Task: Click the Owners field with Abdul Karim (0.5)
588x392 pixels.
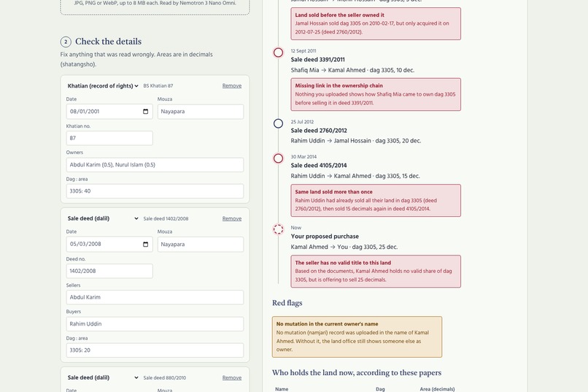Action: click(x=155, y=165)
